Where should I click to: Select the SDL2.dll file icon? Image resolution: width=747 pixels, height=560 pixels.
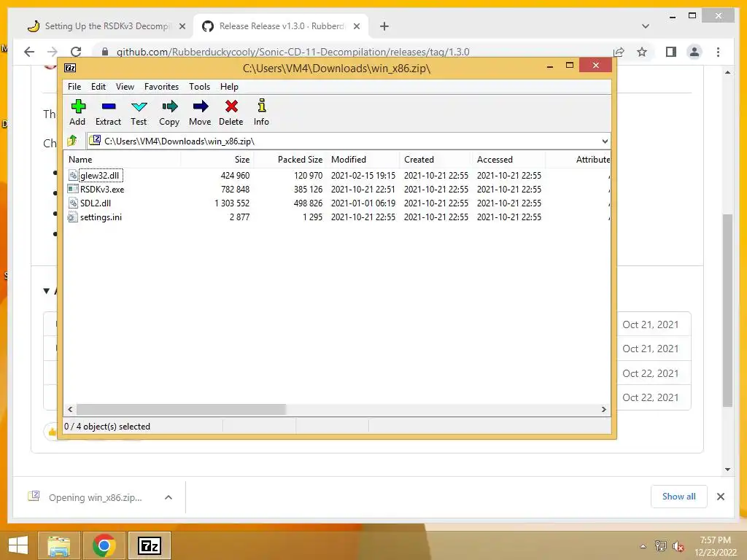click(x=73, y=203)
